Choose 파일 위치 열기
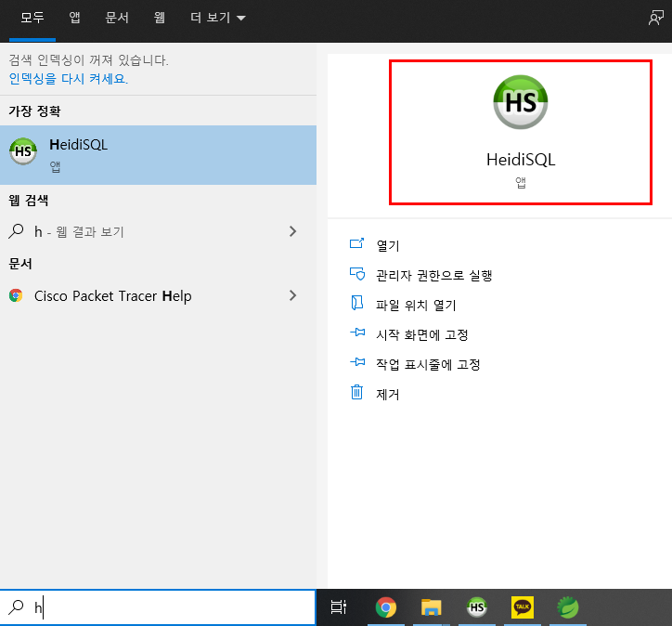672x626 pixels. (416, 306)
